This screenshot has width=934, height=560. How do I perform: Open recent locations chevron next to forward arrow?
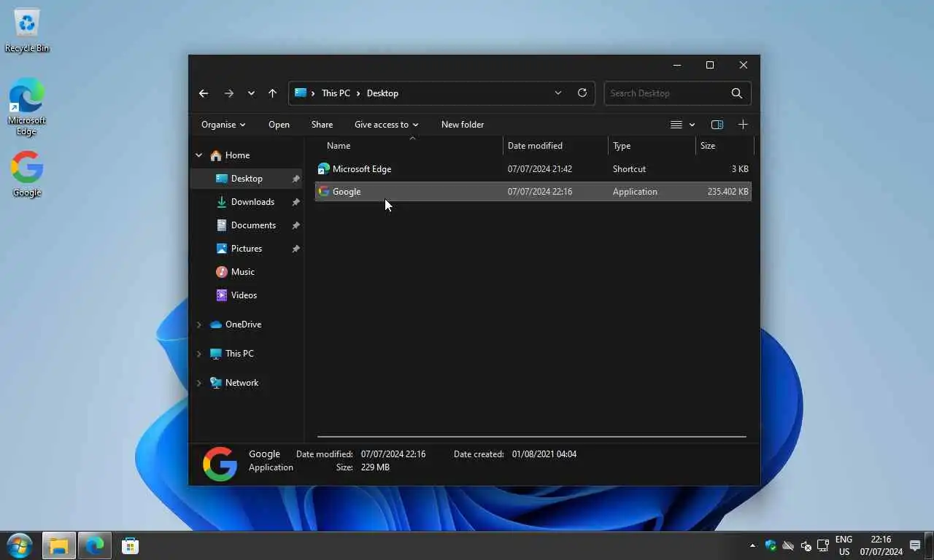[x=251, y=93]
